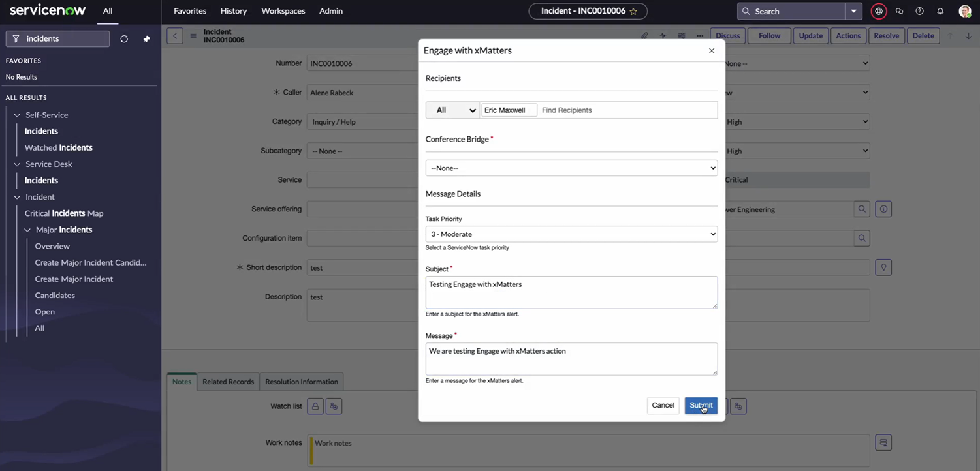Viewport: 980px width, 471px height.
Task: Click the Find Recipients field
Action: 627,110
